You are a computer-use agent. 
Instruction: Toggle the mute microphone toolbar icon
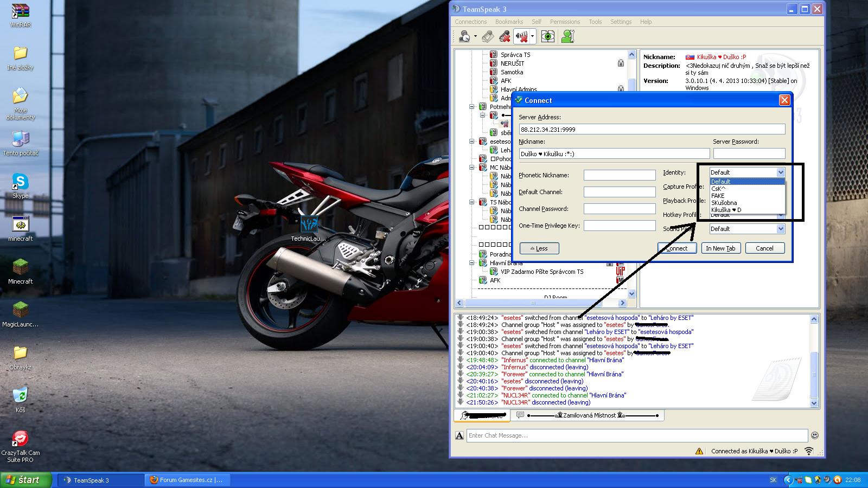pyautogui.click(x=505, y=36)
